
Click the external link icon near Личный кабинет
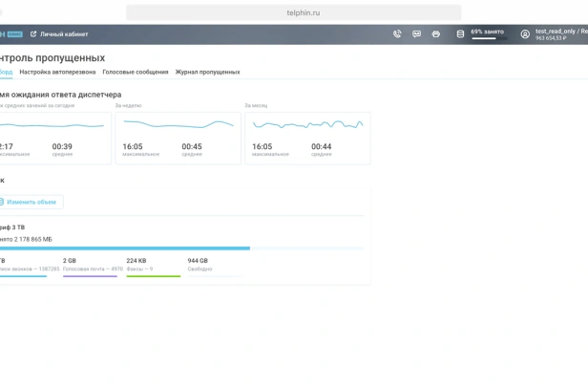point(33,34)
